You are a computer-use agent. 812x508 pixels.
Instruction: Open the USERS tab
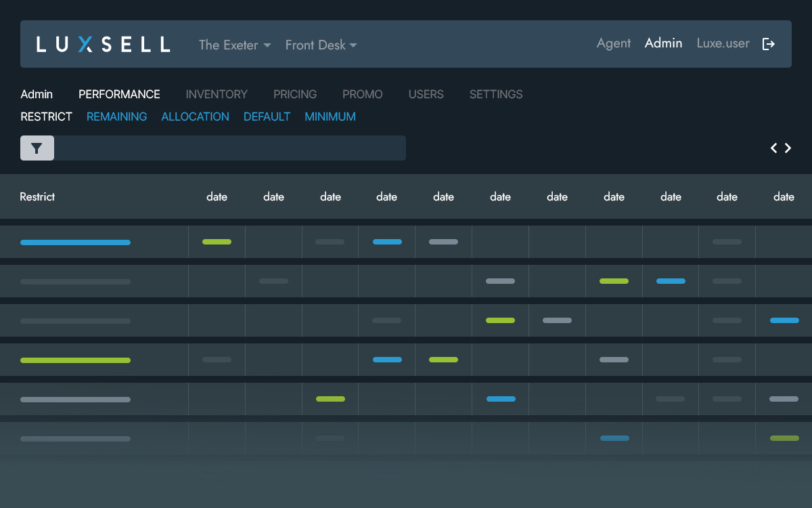(426, 94)
